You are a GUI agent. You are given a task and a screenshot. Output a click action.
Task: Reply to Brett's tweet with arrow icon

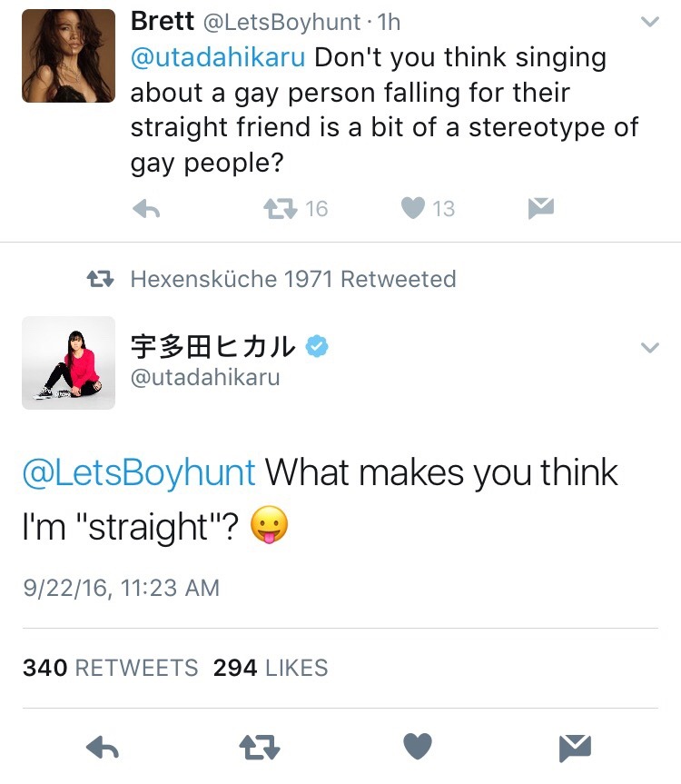146,209
